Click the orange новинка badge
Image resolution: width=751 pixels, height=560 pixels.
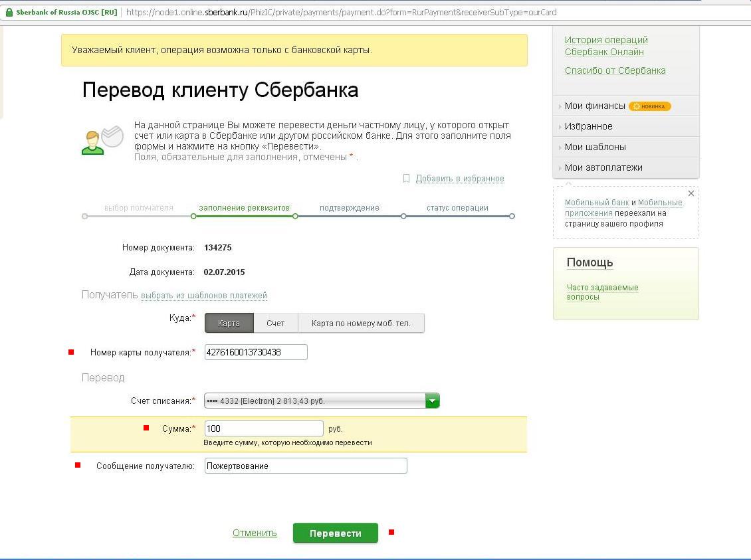(649, 106)
